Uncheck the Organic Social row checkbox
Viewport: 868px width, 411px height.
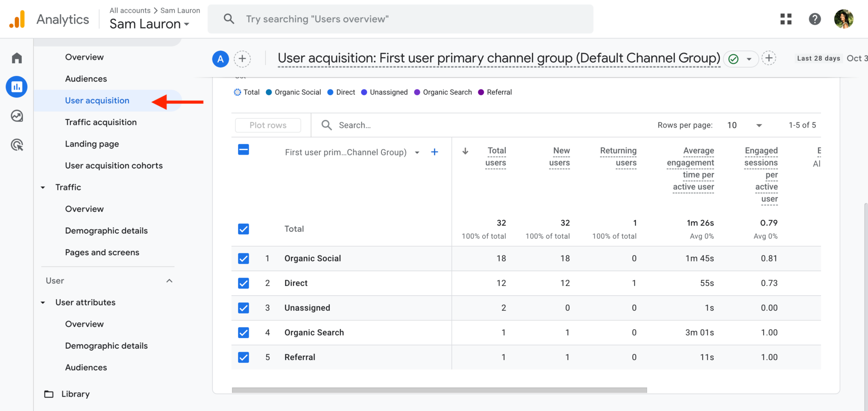[243, 258]
